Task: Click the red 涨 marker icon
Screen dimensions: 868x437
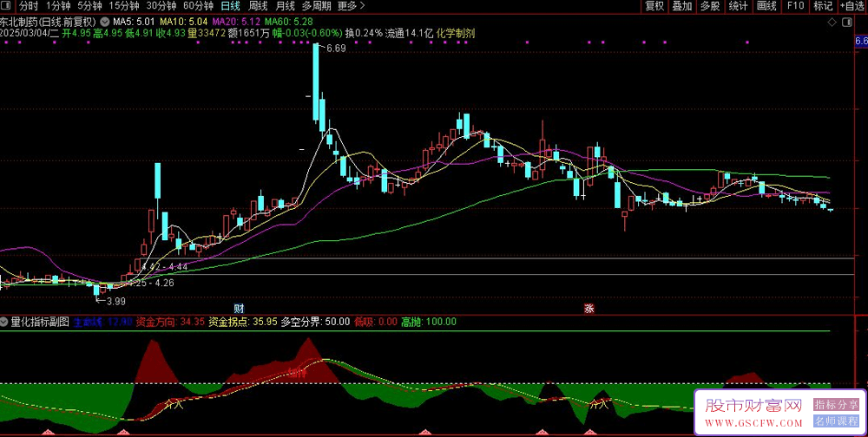Action: pyautogui.click(x=589, y=309)
